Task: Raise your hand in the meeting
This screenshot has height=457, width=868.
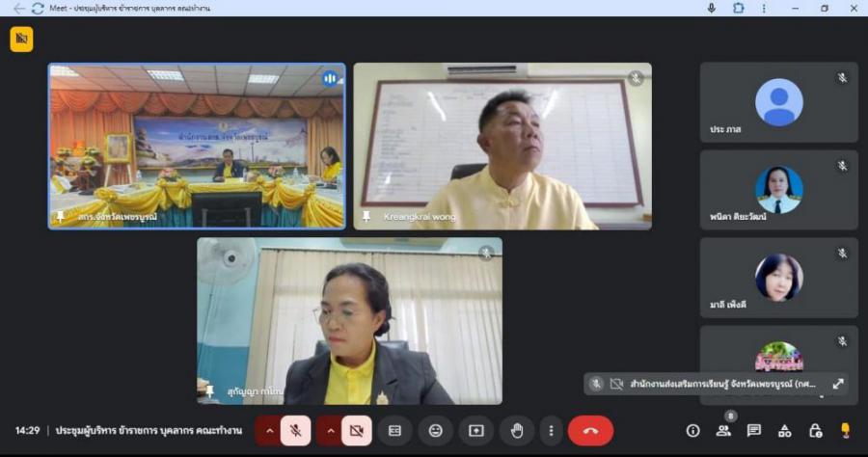Action: point(517,430)
